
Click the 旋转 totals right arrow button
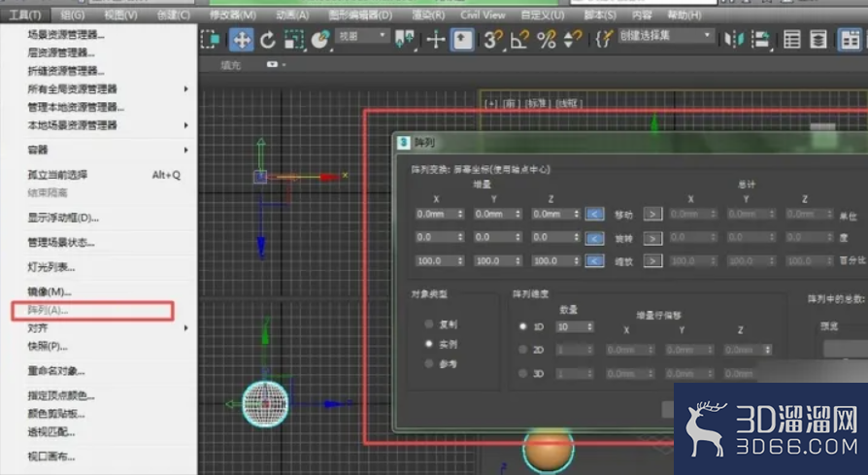[x=652, y=238]
